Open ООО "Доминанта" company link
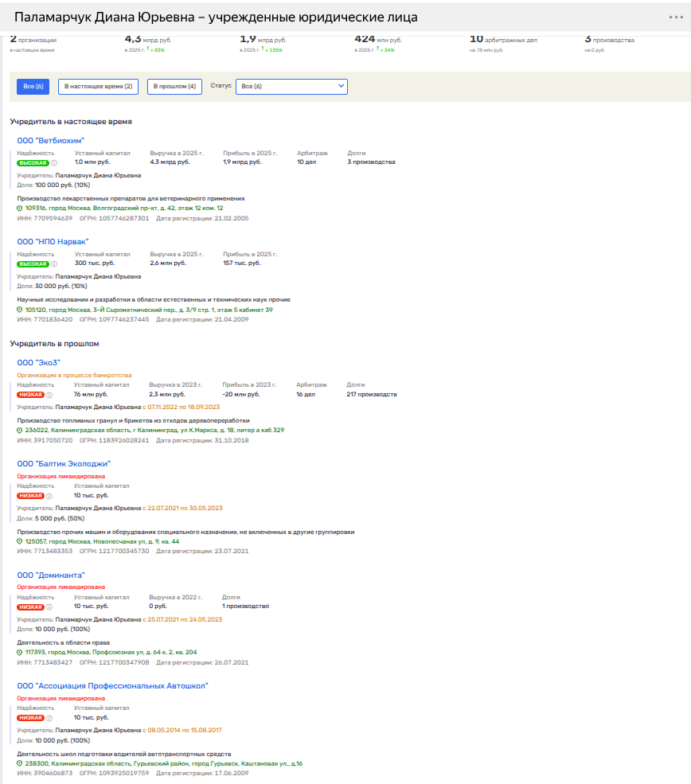 click(51, 575)
